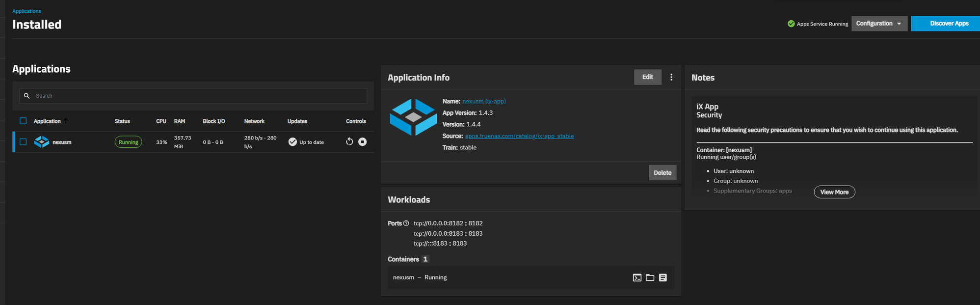Go to Applications breadcrumb
The height and width of the screenshot is (305, 980).
[x=26, y=11]
